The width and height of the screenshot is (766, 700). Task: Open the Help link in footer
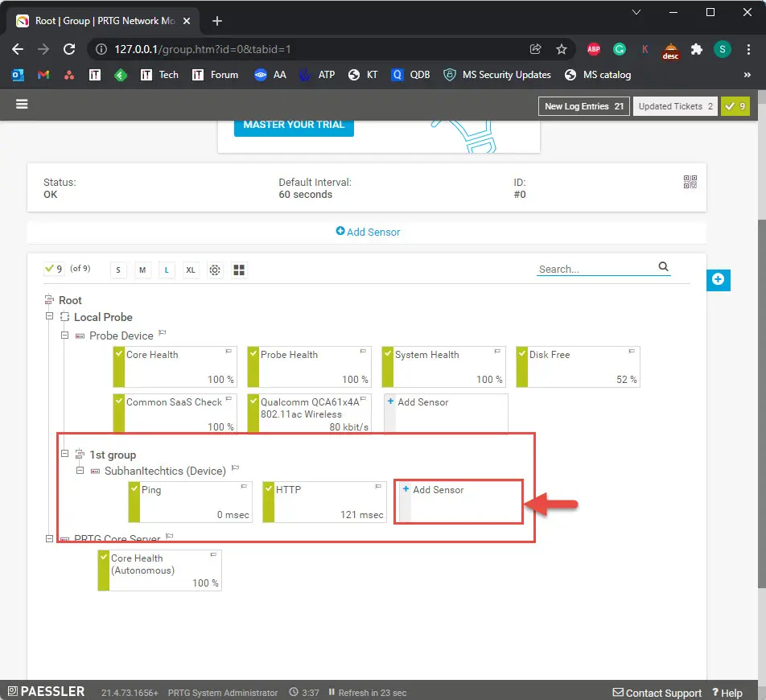pyautogui.click(x=727, y=693)
